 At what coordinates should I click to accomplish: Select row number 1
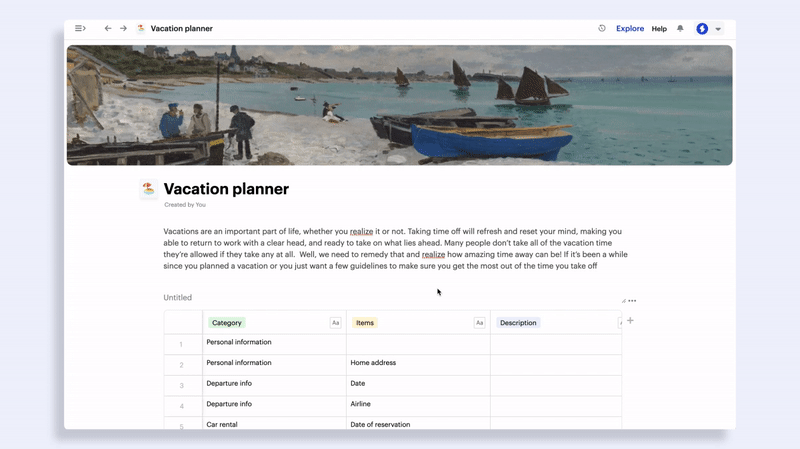coord(181,344)
